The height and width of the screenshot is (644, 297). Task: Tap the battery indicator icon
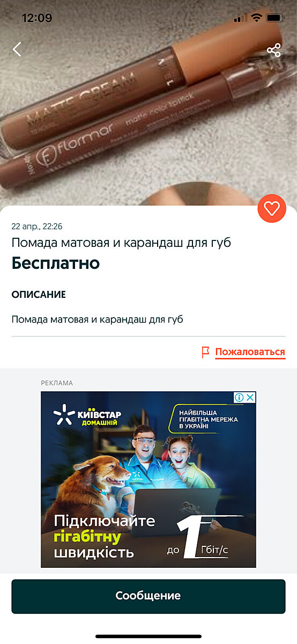(275, 18)
